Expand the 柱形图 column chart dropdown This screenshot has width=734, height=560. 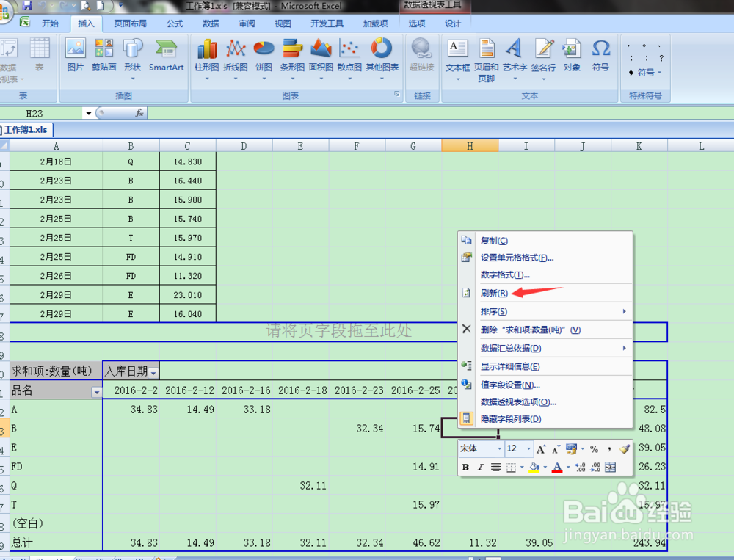pyautogui.click(x=207, y=79)
